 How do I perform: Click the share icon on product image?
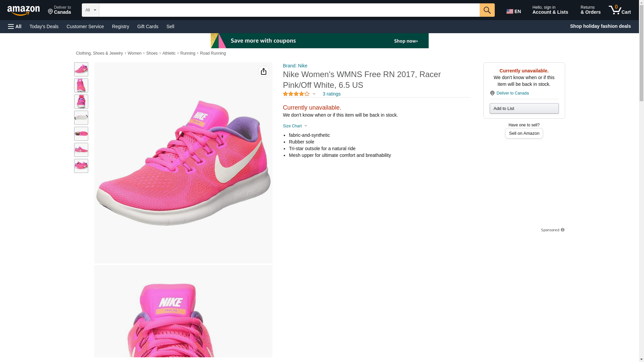tap(263, 71)
